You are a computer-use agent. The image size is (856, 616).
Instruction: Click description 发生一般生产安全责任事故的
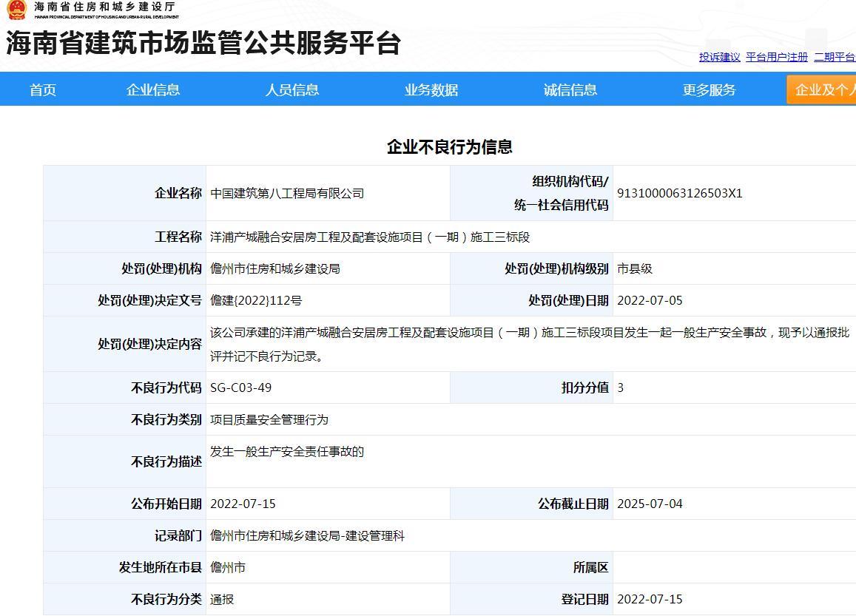click(x=287, y=452)
